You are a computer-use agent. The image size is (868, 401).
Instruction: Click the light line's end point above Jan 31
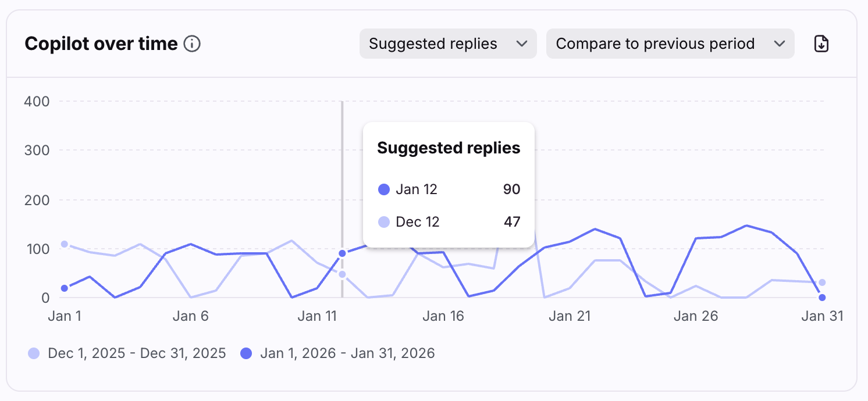(822, 282)
